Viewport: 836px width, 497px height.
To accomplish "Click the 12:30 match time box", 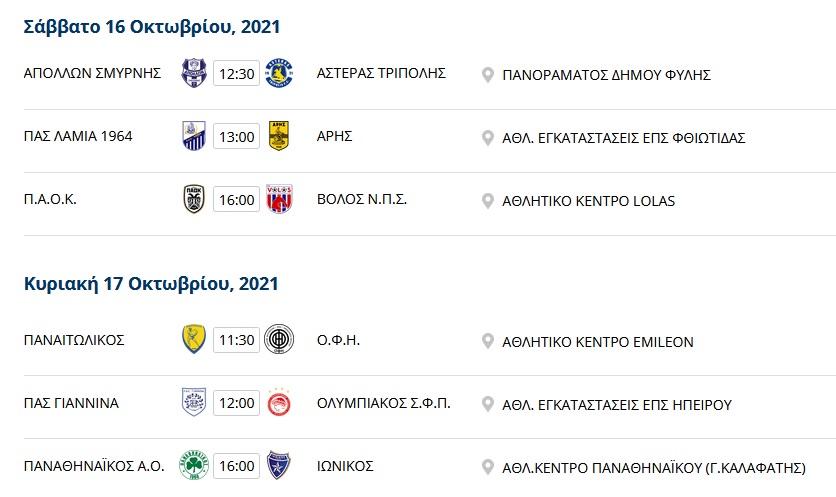I will pos(237,73).
